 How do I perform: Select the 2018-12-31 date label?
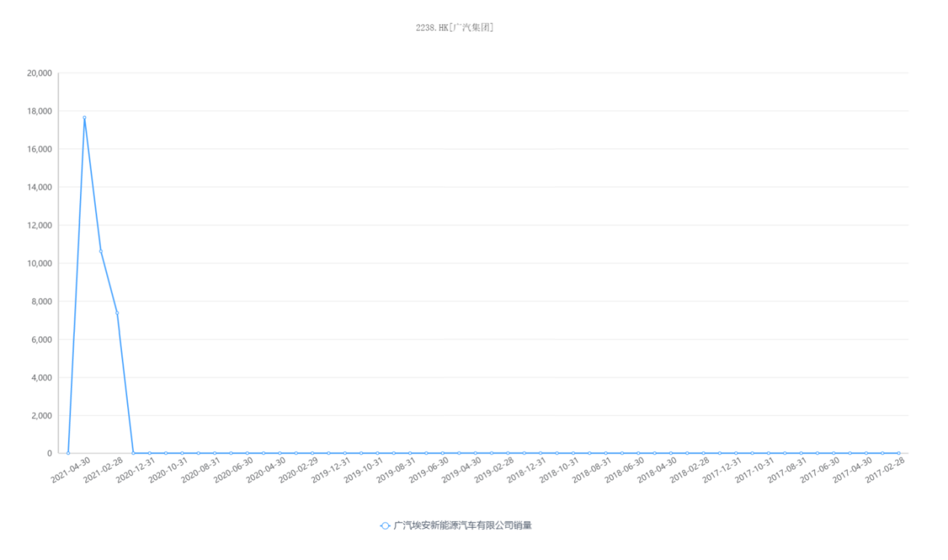coord(528,470)
